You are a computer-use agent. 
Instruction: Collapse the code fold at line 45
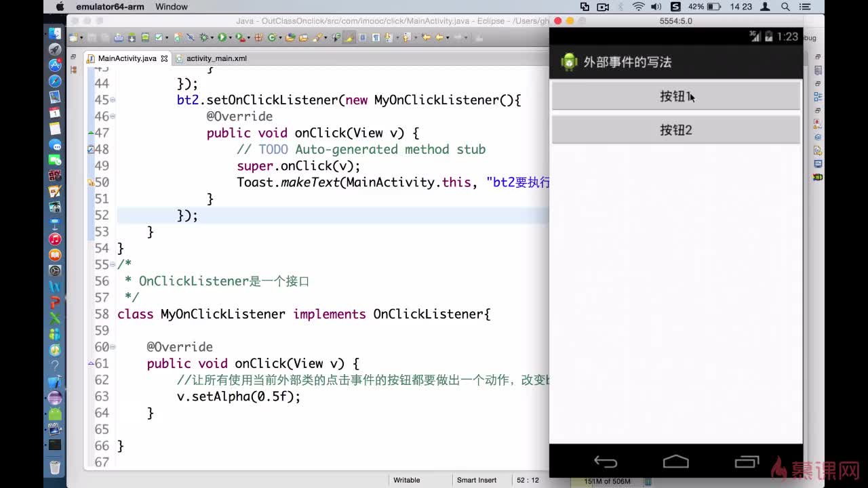113,100
